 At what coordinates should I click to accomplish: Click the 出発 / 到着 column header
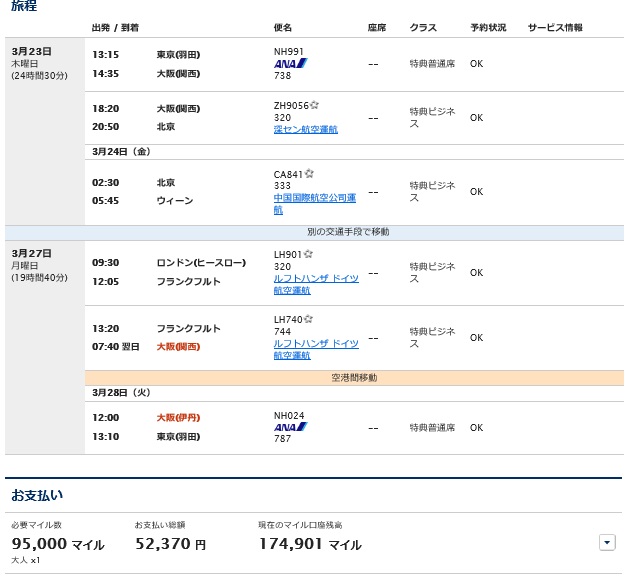[115, 28]
